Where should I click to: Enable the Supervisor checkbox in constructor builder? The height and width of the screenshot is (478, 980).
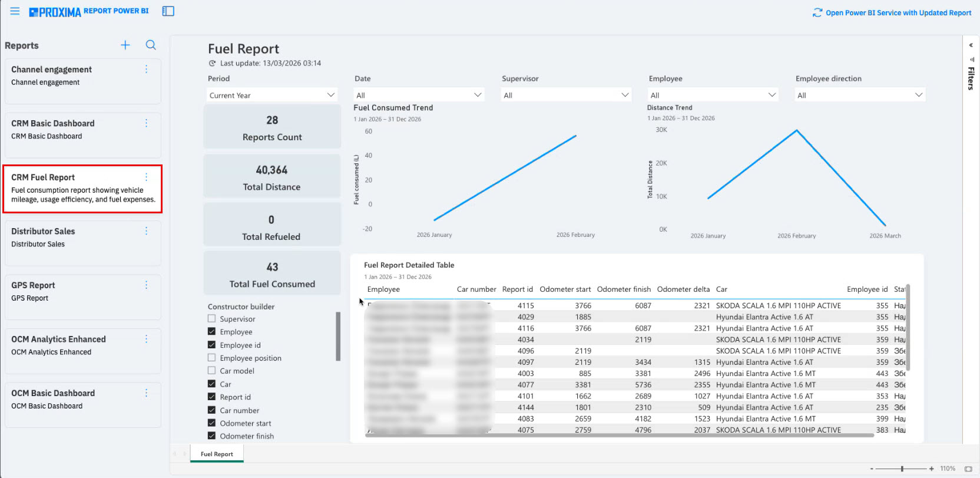click(x=212, y=319)
